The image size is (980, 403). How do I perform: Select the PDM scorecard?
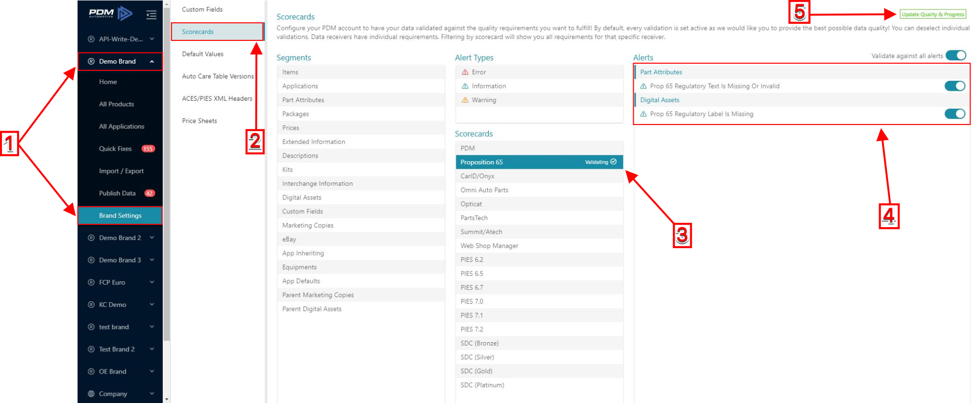(x=539, y=148)
